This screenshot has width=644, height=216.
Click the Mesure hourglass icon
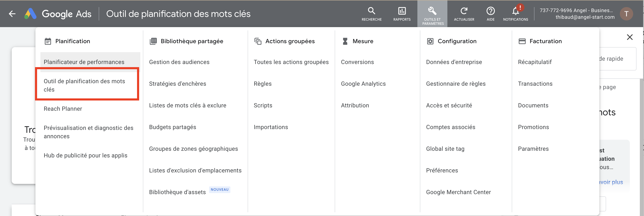click(346, 41)
